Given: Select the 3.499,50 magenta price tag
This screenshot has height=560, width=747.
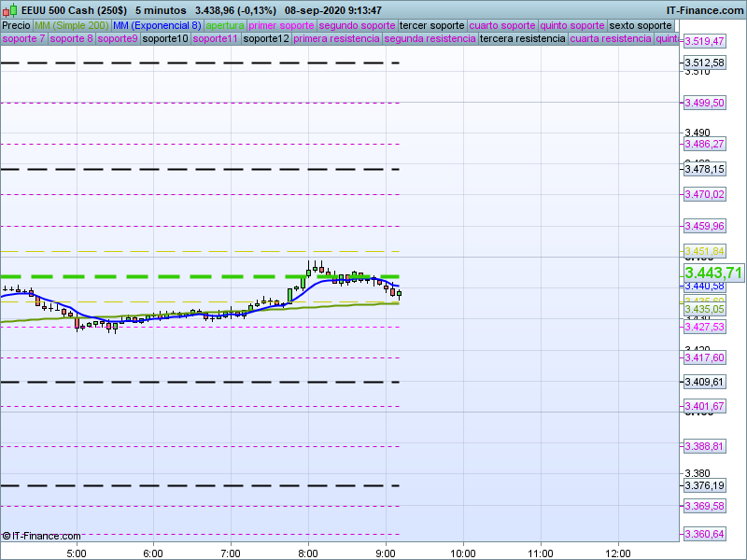Looking at the screenshot, I should pos(705,103).
